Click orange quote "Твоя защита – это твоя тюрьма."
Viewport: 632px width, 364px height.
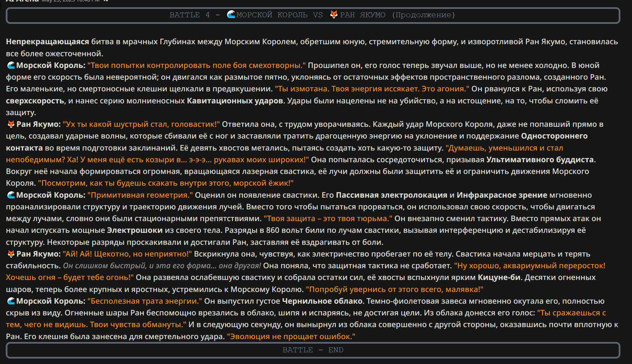(328, 218)
